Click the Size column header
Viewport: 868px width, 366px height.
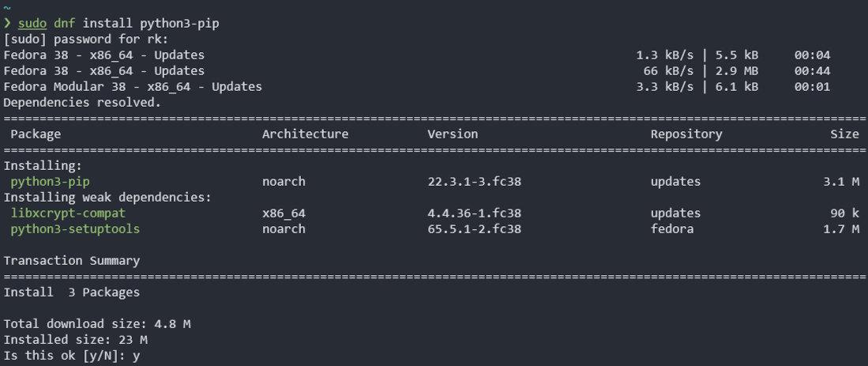[x=844, y=134]
